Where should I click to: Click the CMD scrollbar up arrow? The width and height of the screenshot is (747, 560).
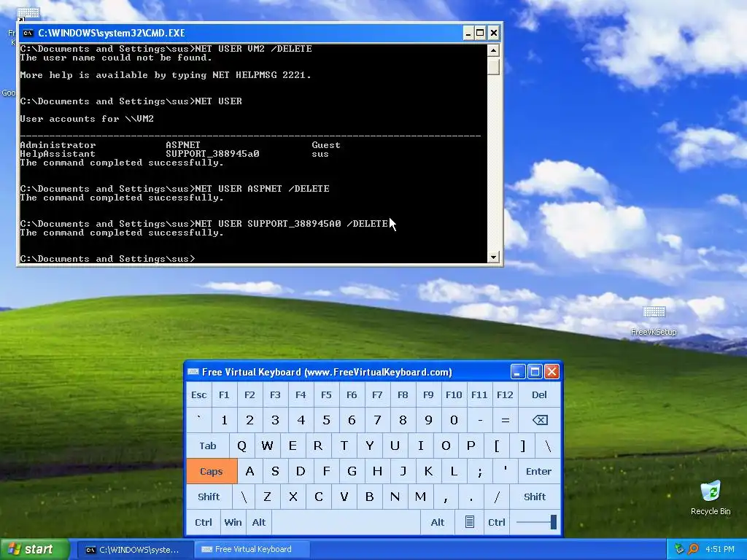click(x=494, y=50)
